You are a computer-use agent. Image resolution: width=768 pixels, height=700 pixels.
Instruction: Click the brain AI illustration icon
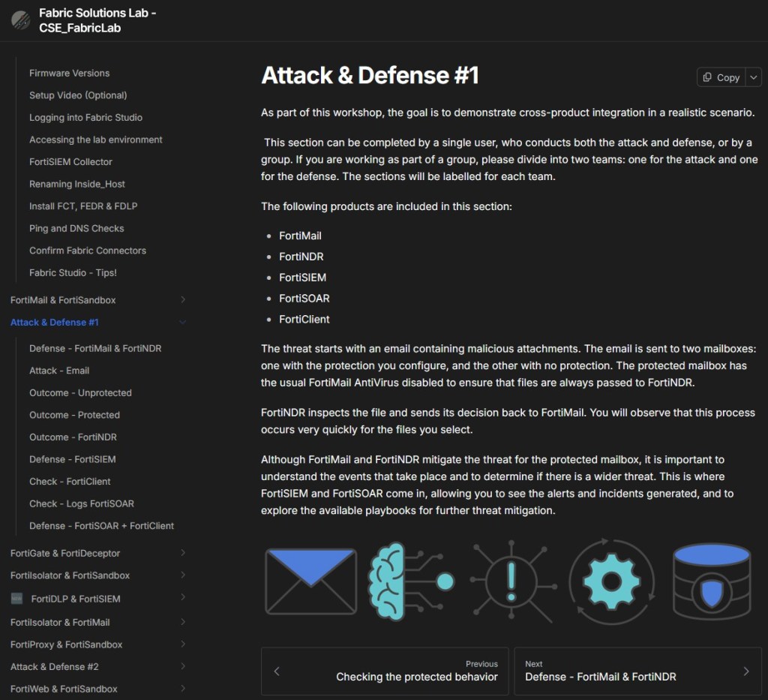pos(410,582)
